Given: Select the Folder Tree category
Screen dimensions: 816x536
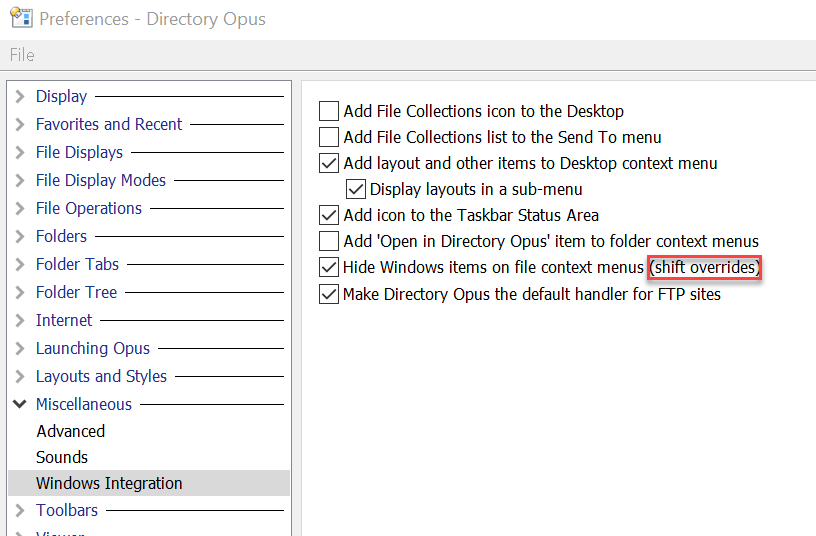Looking at the screenshot, I should point(76,292).
